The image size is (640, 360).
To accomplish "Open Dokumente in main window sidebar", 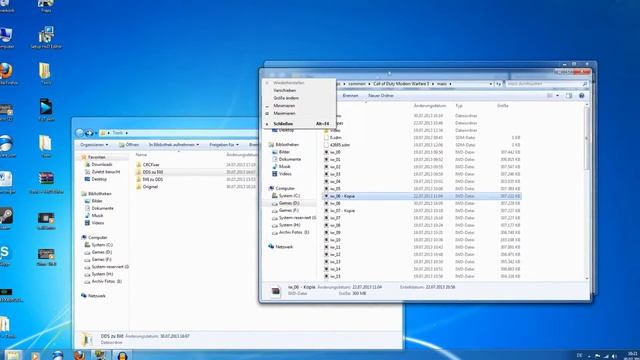I will [289, 159].
